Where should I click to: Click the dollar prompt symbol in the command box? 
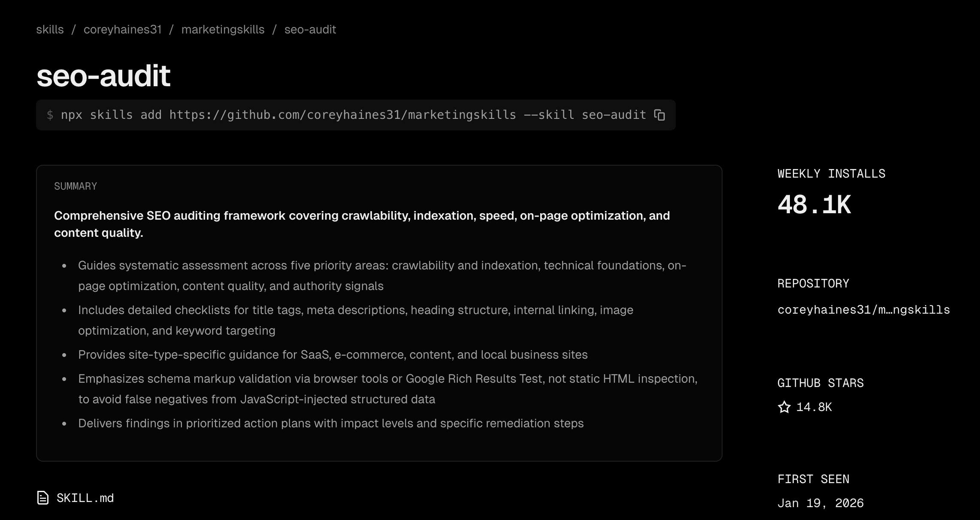tap(50, 115)
